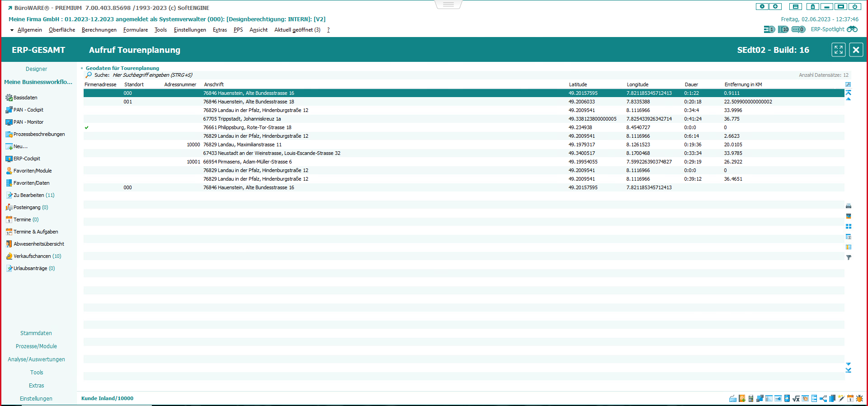Click the filter funnel icon beside table

(x=849, y=257)
